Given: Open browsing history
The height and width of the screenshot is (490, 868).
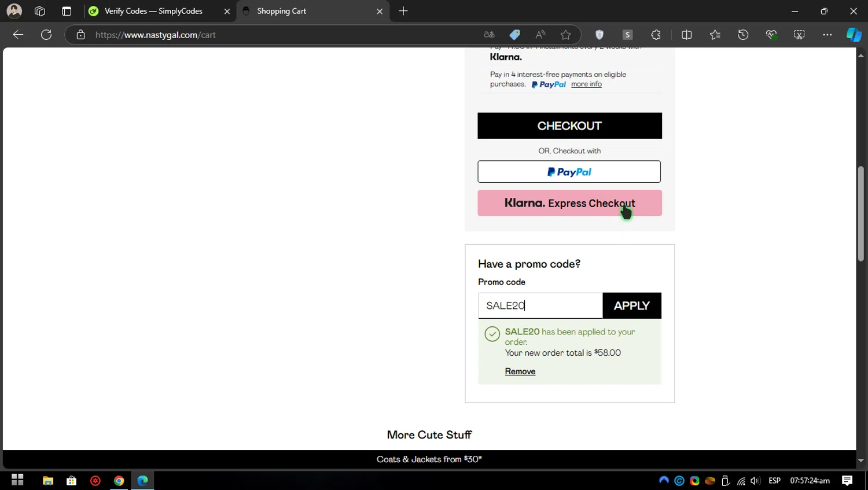Looking at the screenshot, I should (743, 35).
